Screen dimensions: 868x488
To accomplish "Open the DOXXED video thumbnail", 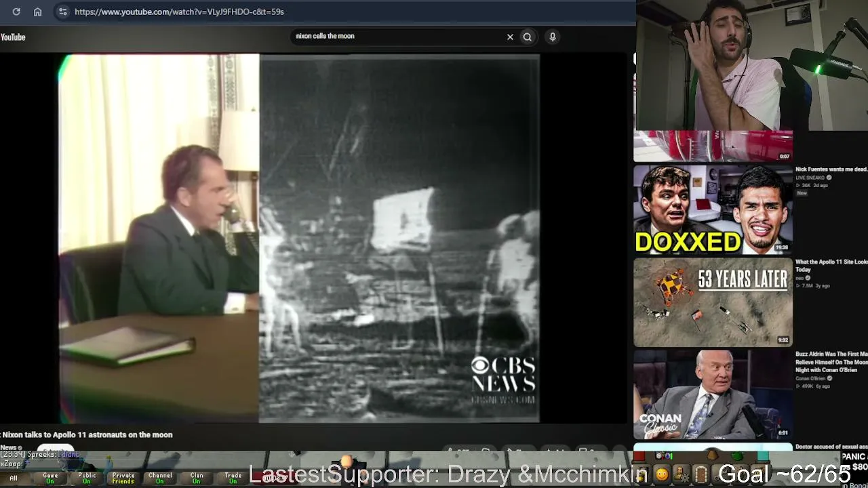I will coord(713,209).
